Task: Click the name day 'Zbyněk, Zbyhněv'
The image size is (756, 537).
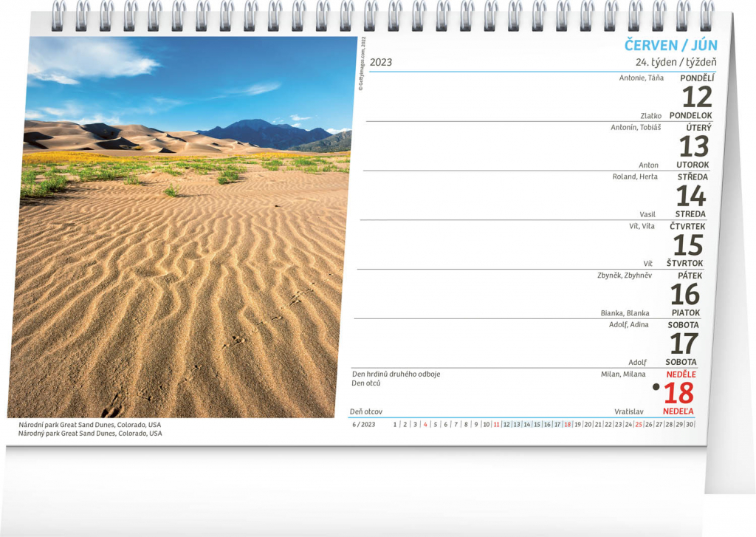Action: coord(625,276)
